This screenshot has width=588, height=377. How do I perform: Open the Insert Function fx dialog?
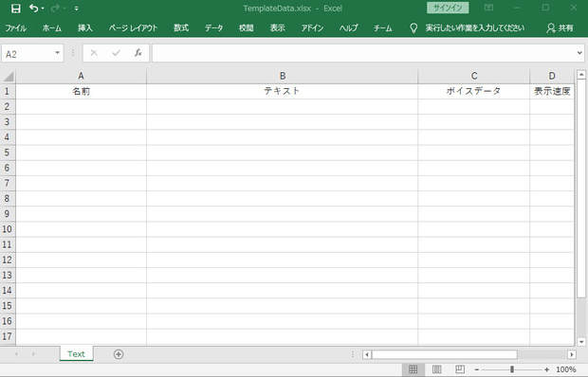138,53
